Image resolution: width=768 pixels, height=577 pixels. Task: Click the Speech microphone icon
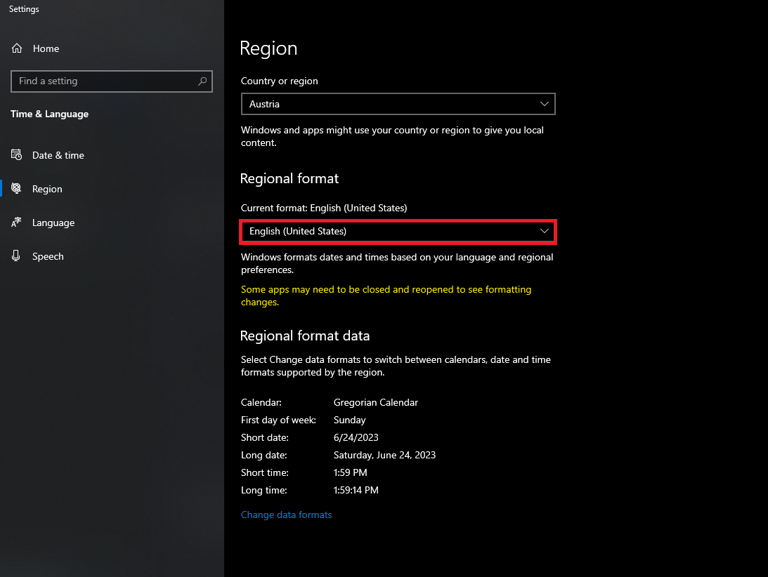pyautogui.click(x=16, y=256)
